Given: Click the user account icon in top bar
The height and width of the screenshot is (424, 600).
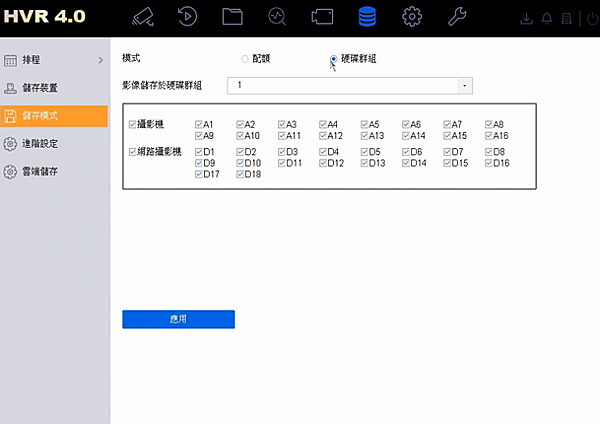Looking at the screenshot, I should [566, 18].
